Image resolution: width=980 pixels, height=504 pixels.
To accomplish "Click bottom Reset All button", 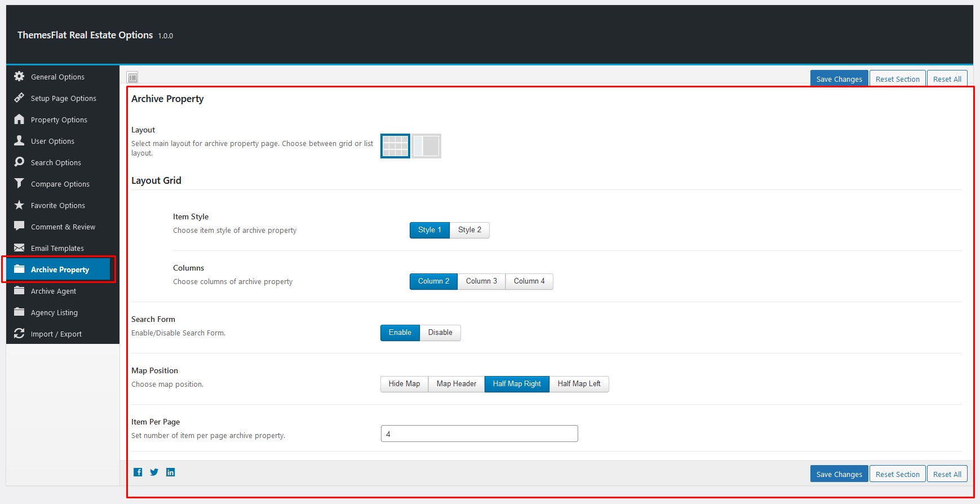I will [x=947, y=474].
